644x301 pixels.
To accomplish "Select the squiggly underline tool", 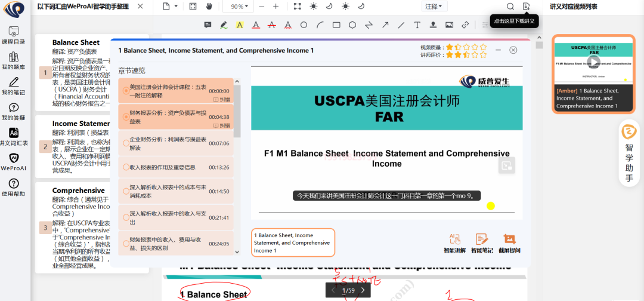I will (288, 25).
